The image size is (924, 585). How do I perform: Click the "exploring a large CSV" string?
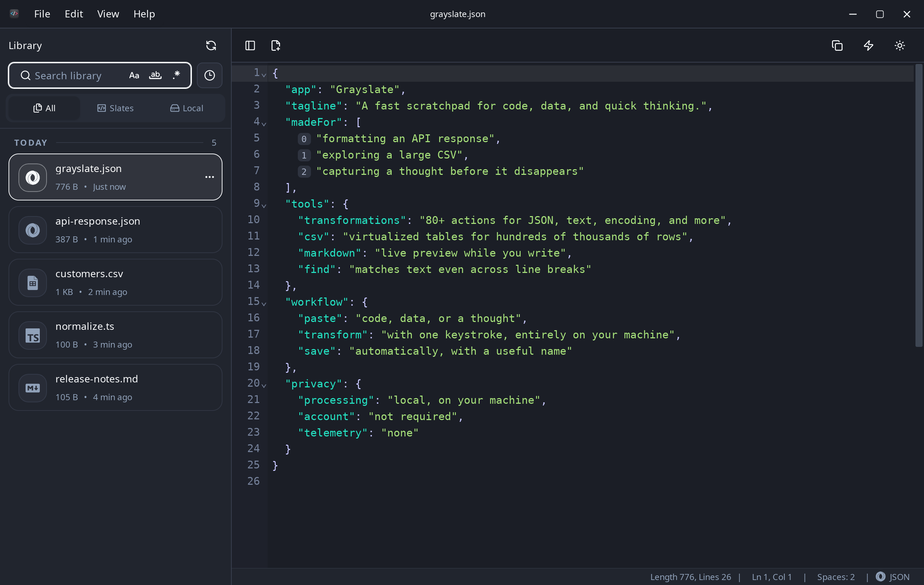[390, 155]
